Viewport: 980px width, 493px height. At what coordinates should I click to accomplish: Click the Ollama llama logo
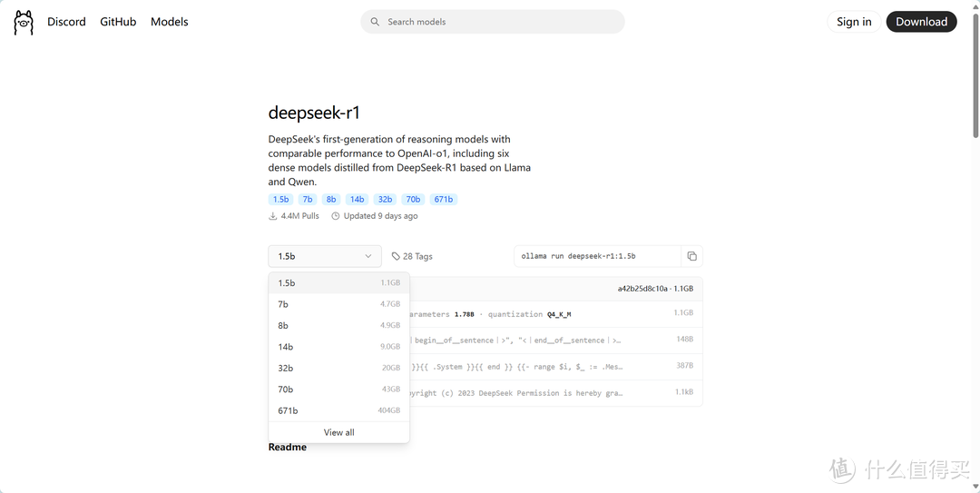(x=23, y=22)
